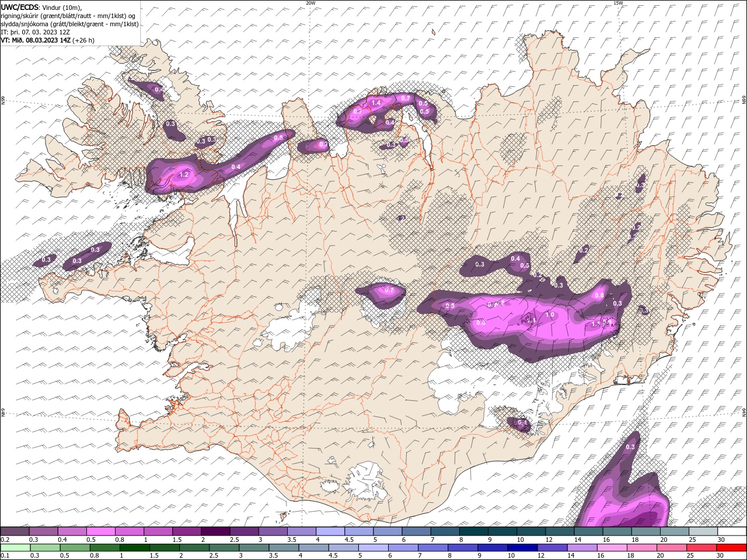
Task: Click the 20W longitude label at the top edge
Action: (x=310, y=3)
